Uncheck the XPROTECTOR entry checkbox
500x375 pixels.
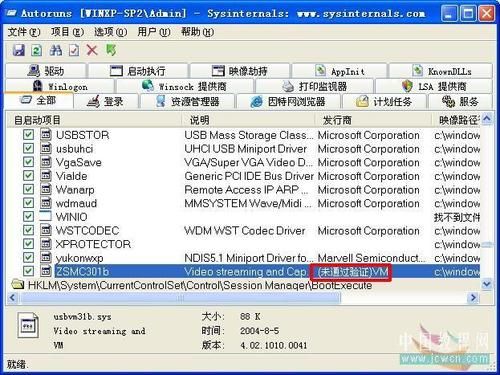click(x=28, y=244)
